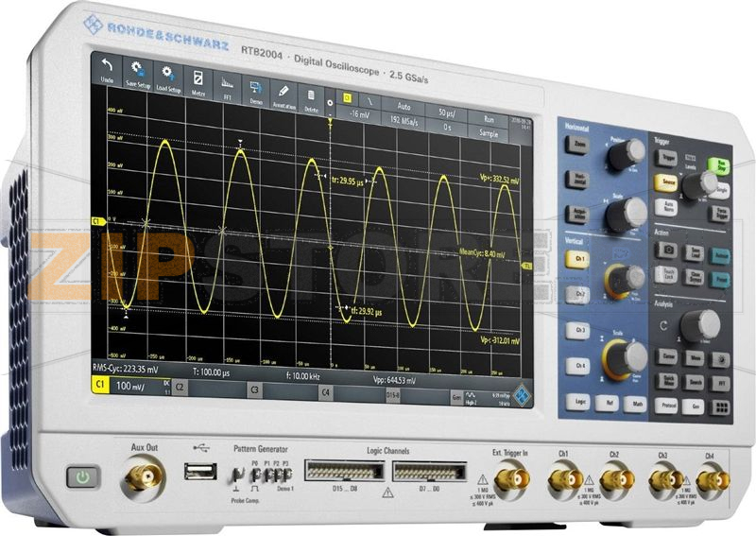Image resolution: width=756 pixels, height=536 pixels.
Task: Open the R&S menu diamond icon
Action: pyautogui.click(x=521, y=395)
